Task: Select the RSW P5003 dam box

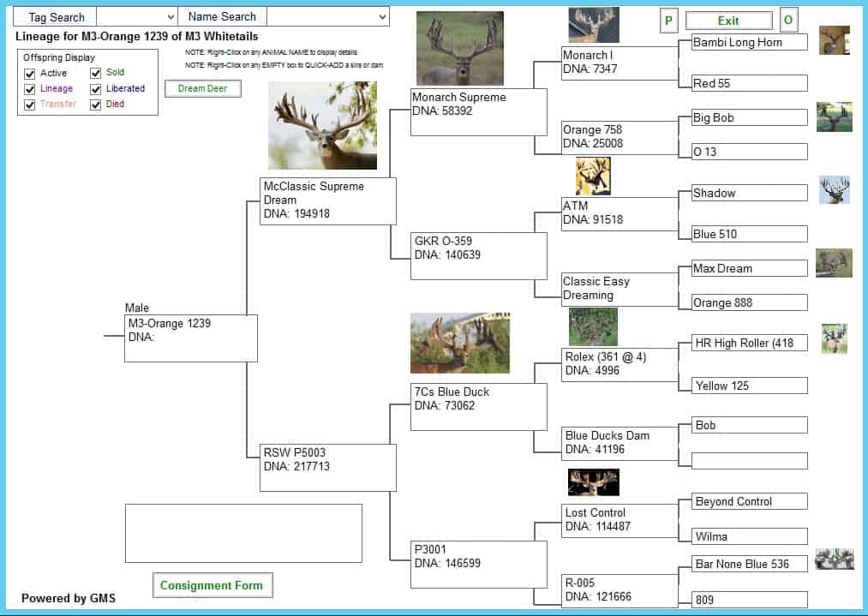Action: (327, 467)
